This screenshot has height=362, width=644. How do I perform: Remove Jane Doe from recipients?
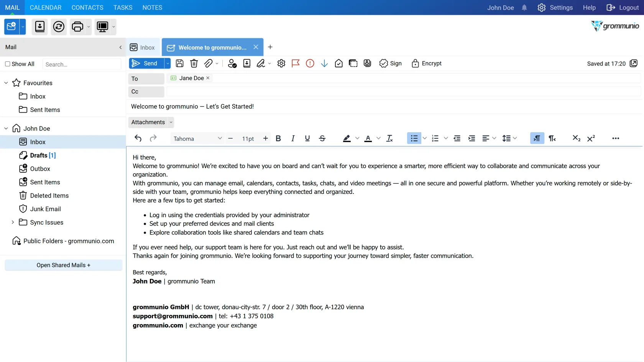pos(208,78)
